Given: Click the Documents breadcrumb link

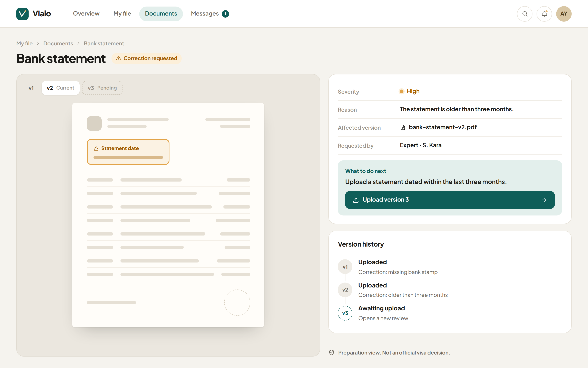Looking at the screenshot, I should (58, 44).
